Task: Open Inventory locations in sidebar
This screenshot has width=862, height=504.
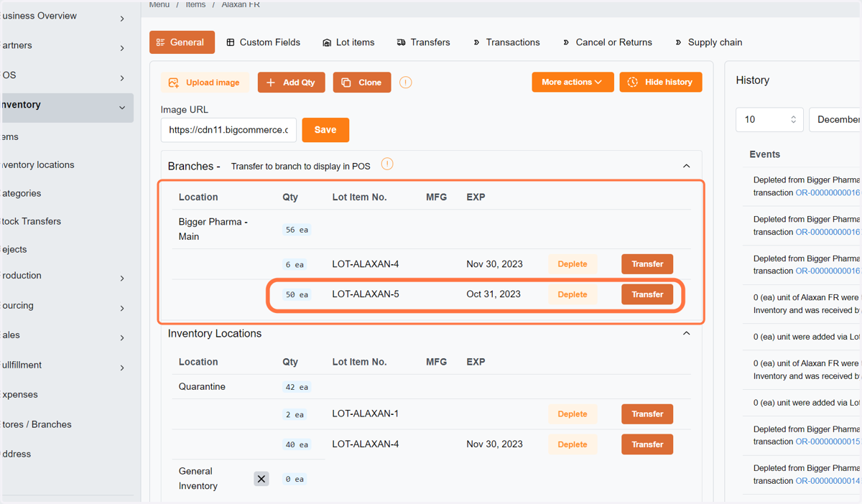Action: (38, 165)
